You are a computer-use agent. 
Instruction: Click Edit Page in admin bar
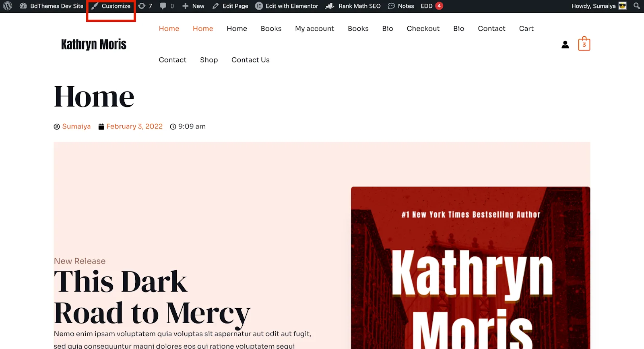click(230, 6)
